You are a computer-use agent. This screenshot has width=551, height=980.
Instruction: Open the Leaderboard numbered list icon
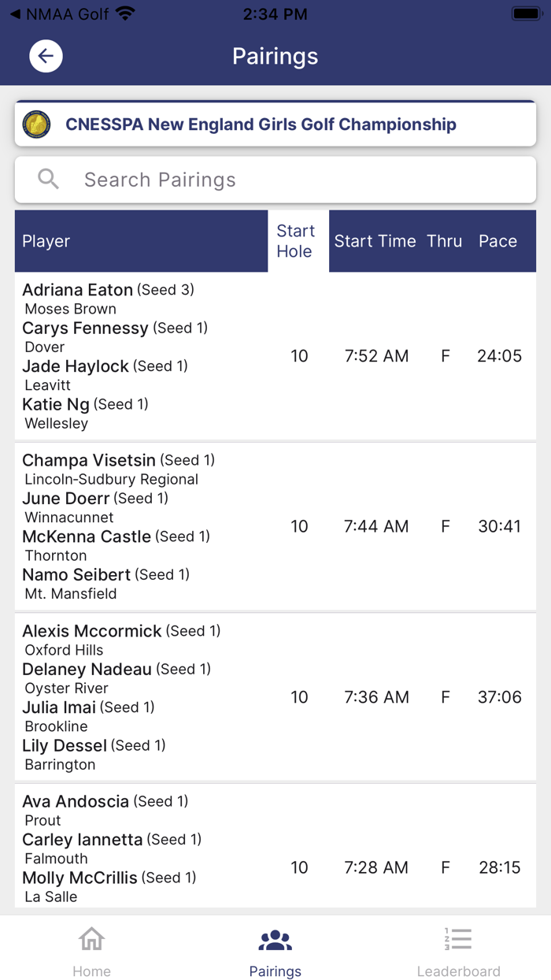pyautogui.click(x=458, y=938)
